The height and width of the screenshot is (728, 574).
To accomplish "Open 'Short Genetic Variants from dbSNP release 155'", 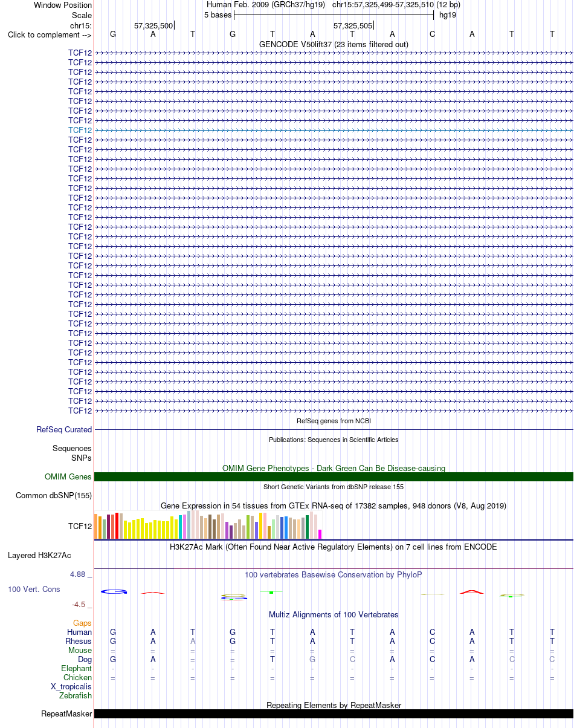I will [x=334, y=487].
